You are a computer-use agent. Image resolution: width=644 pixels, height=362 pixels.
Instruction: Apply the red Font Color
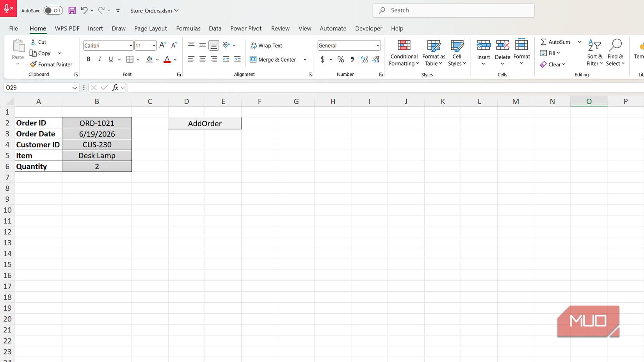click(x=167, y=59)
